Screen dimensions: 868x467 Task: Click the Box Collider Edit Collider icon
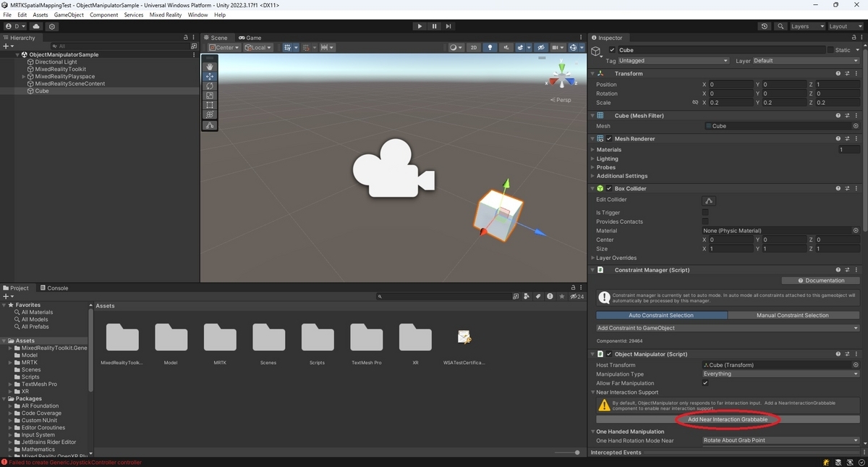pyautogui.click(x=709, y=201)
